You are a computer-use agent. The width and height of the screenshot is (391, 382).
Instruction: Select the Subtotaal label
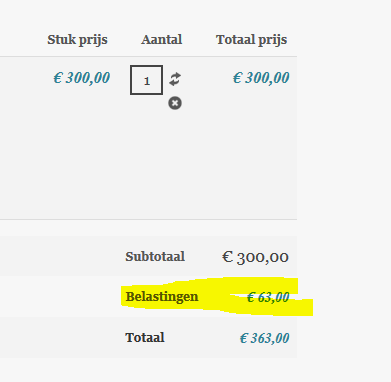coord(155,257)
